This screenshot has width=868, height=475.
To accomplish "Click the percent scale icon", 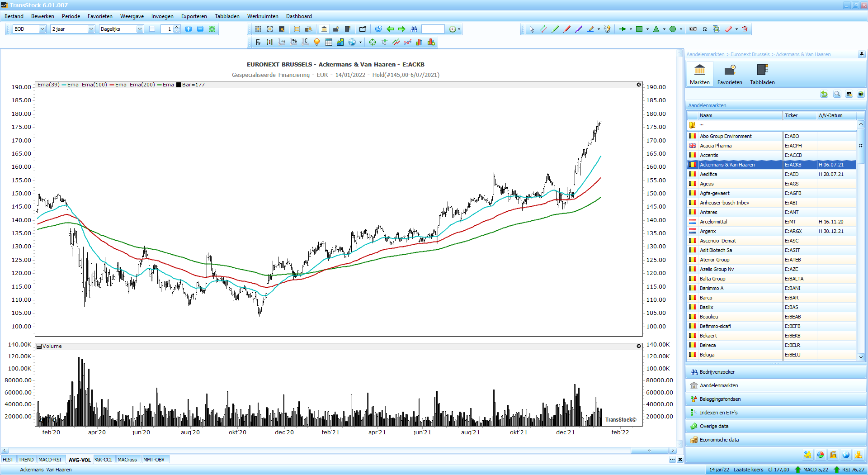I will point(294,42).
